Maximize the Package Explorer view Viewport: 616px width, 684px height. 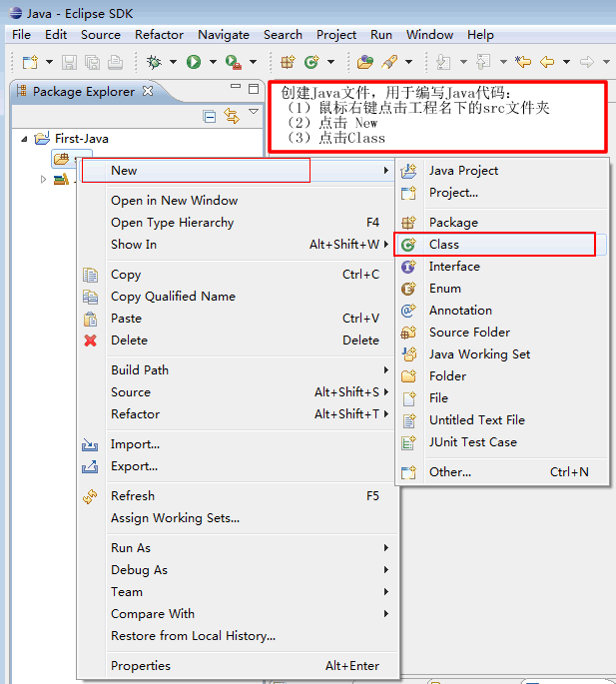[x=254, y=89]
